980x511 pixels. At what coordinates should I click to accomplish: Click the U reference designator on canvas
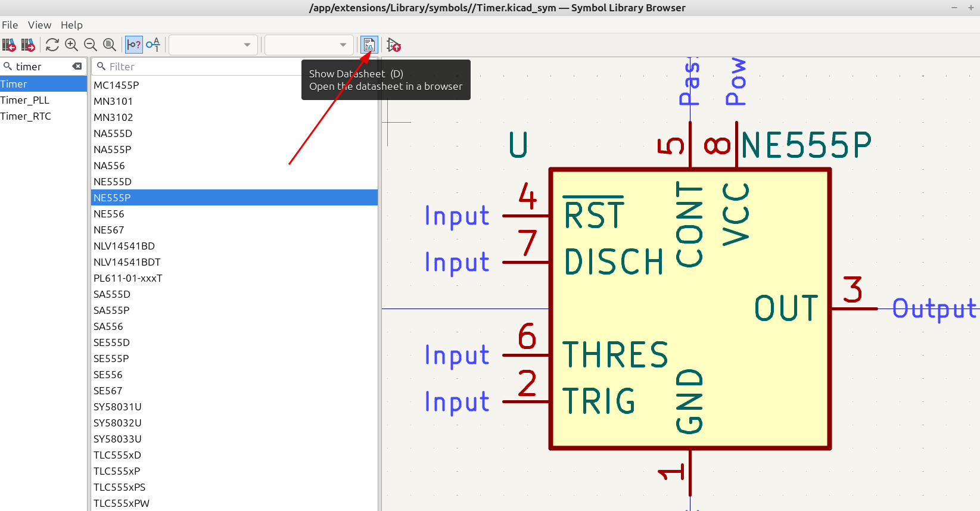pyautogui.click(x=518, y=145)
